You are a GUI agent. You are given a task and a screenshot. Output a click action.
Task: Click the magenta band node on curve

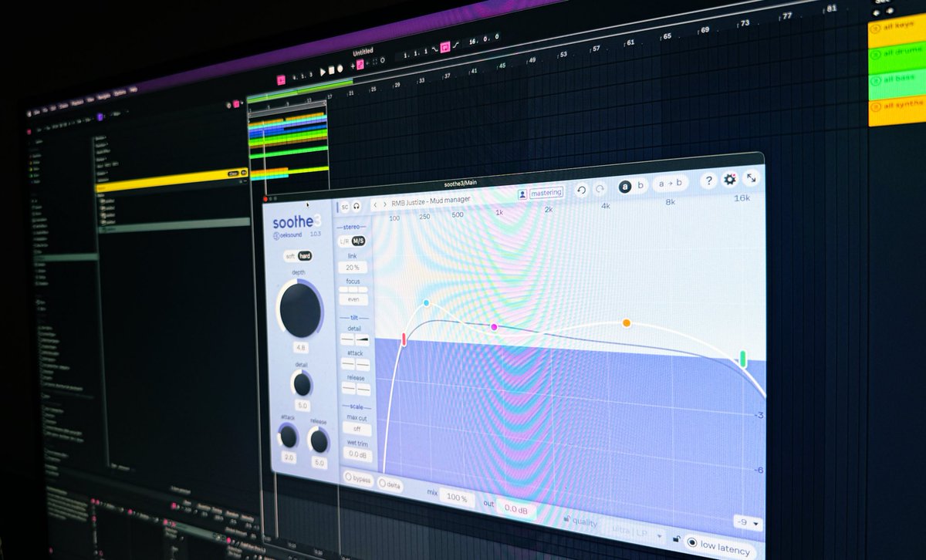pyautogui.click(x=494, y=327)
